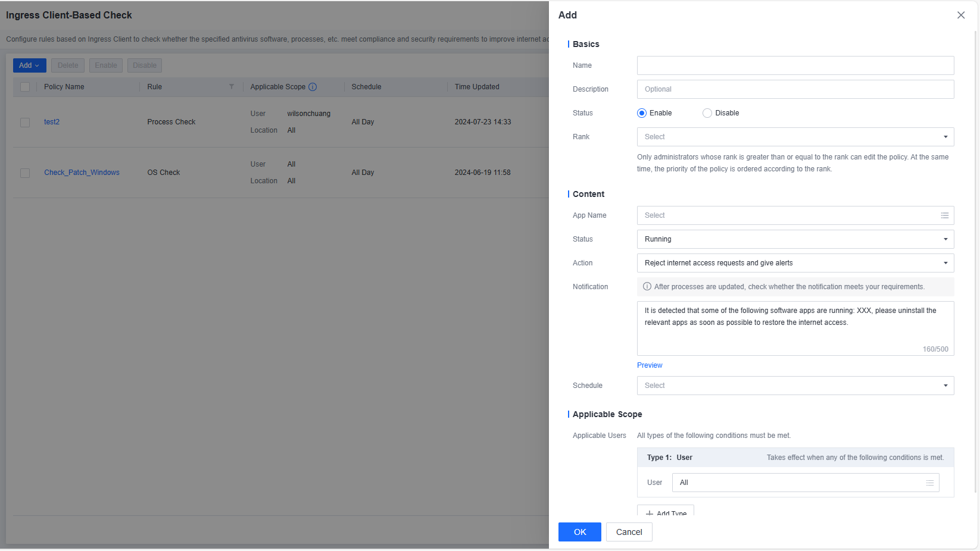Open the Content Status dropdown showing Running
This screenshot has width=980, height=551.
(x=795, y=239)
